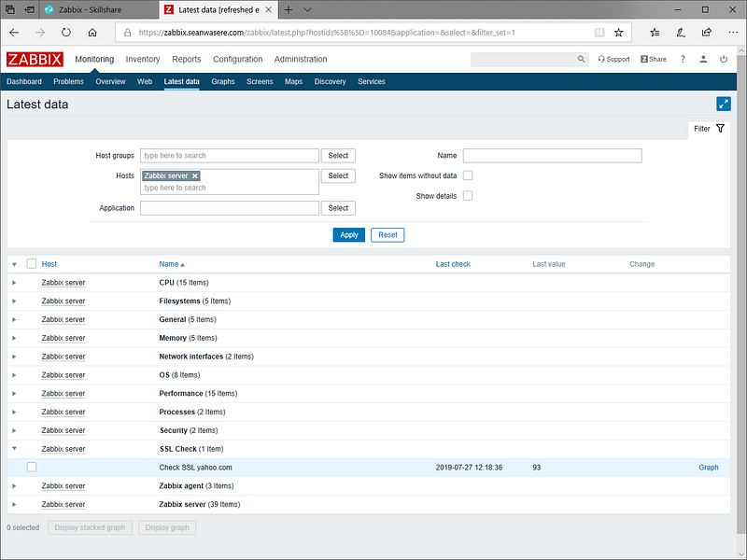
Task: Click the Zabbix logo
Action: [35, 60]
